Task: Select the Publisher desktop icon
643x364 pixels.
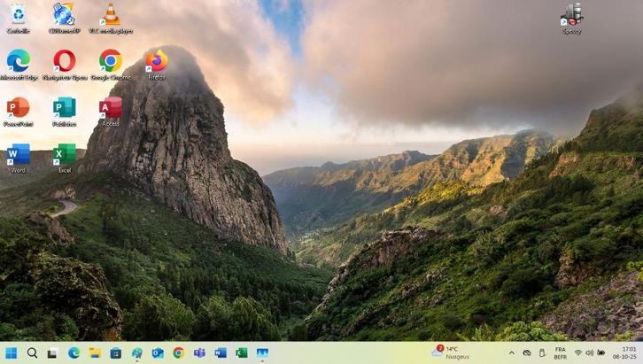Action: pos(64,108)
